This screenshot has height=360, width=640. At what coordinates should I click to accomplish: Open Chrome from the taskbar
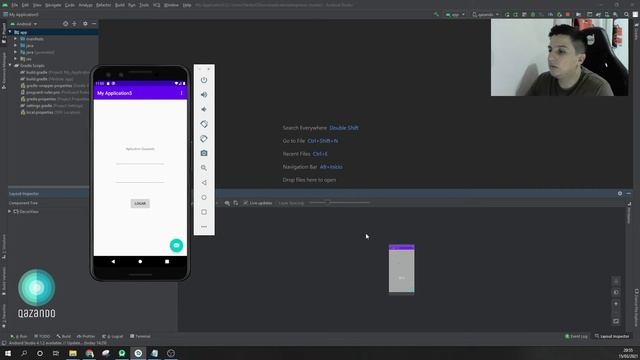89,353
